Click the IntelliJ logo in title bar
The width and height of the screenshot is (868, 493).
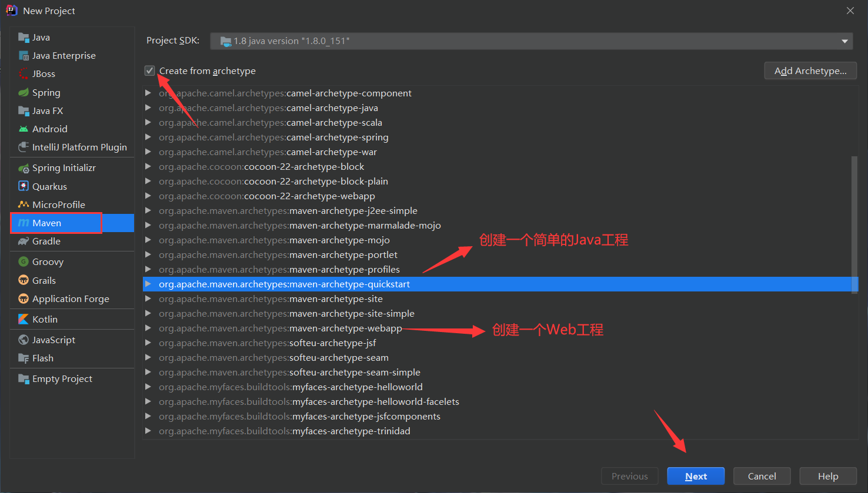coord(11,11)
